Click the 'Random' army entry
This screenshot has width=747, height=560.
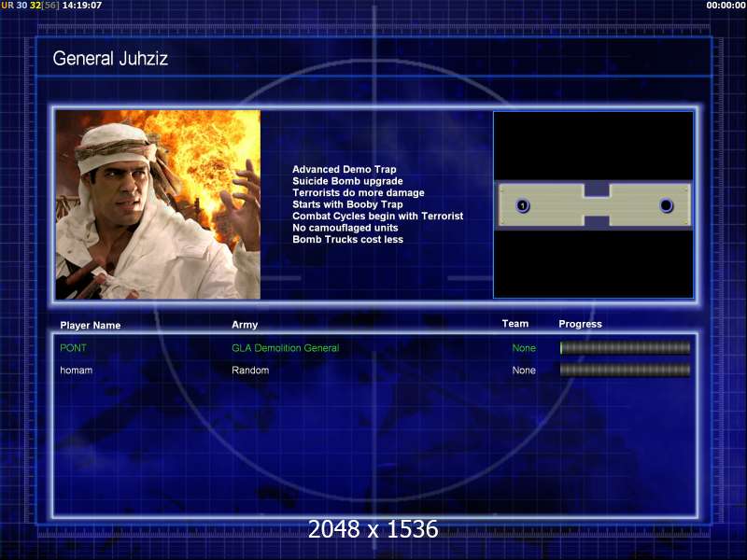point(250,370)
